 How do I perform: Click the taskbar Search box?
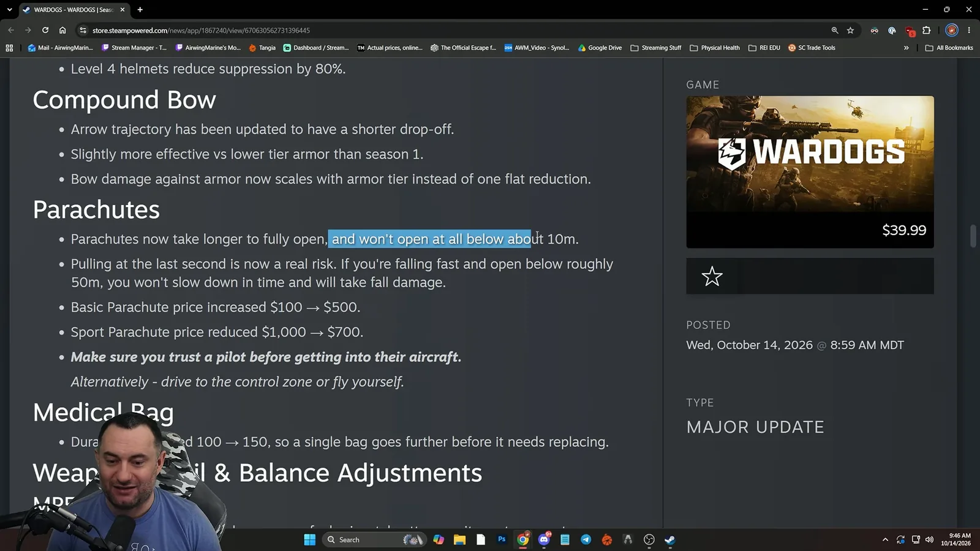(374, 539)
